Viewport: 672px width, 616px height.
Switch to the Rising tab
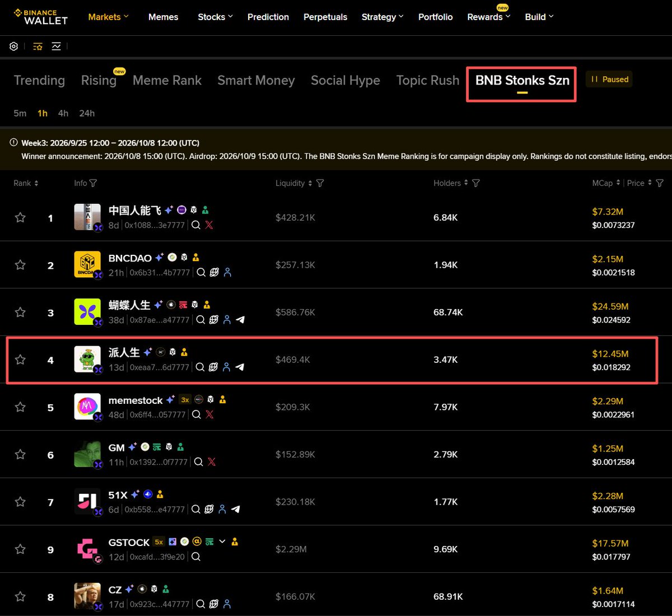(99, 81)
